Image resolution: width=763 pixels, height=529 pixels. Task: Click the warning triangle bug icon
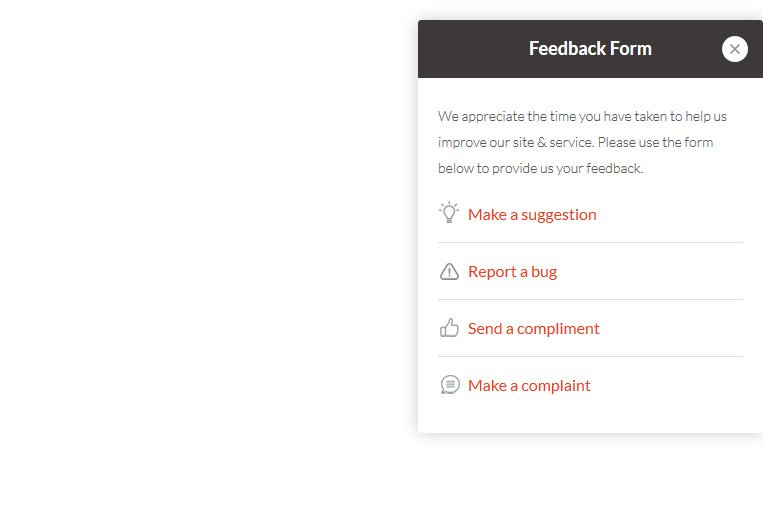pos(449,272)
